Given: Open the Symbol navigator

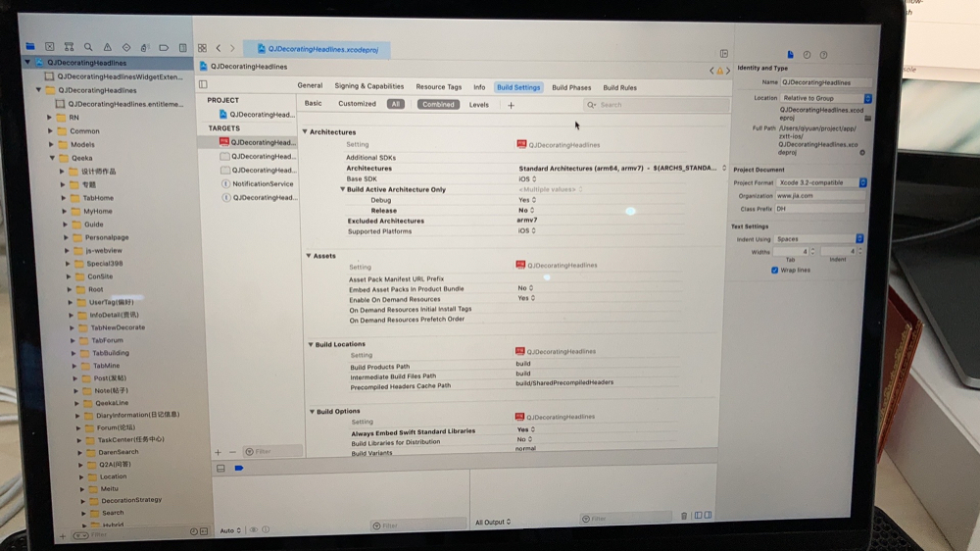Looking at the screenshot, I should pos(69,47).
